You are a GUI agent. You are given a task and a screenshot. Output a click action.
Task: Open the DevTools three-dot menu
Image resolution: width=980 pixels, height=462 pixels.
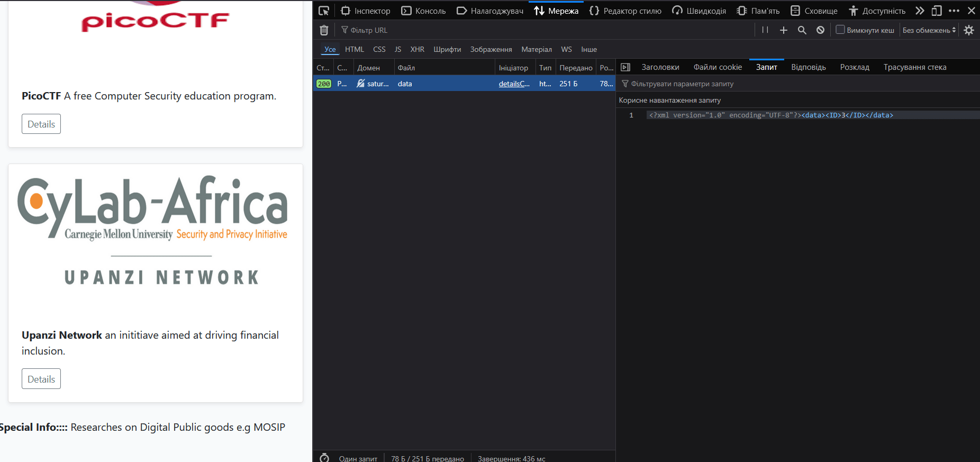(954, 11)
